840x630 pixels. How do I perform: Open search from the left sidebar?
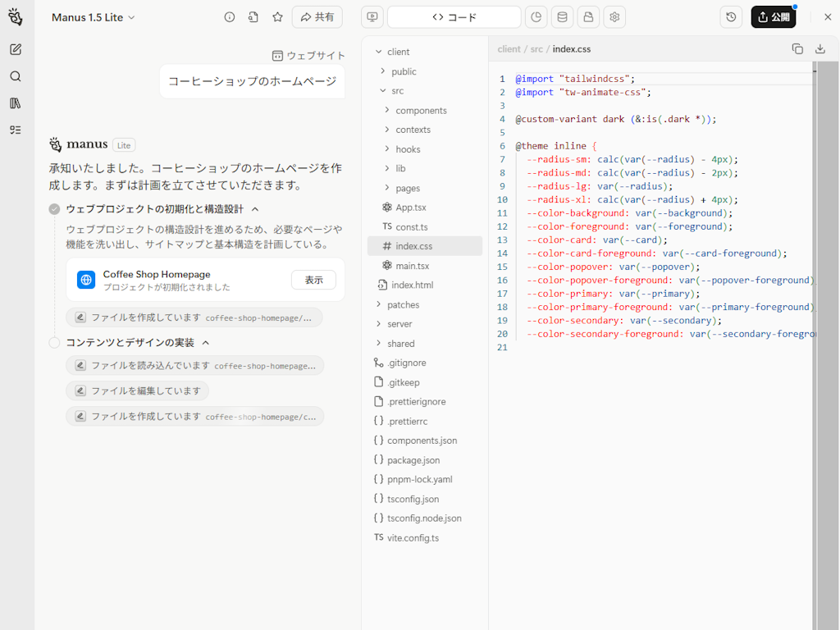(16, 75)
